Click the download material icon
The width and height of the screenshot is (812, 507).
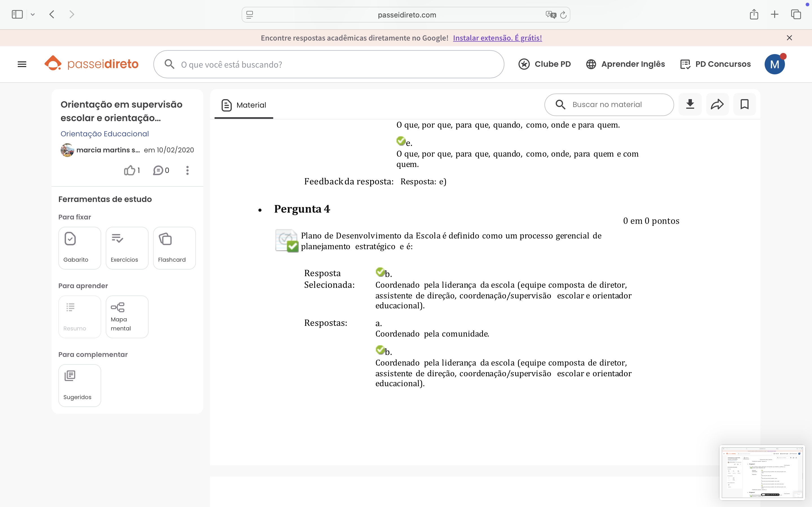(x=690, y=104)
